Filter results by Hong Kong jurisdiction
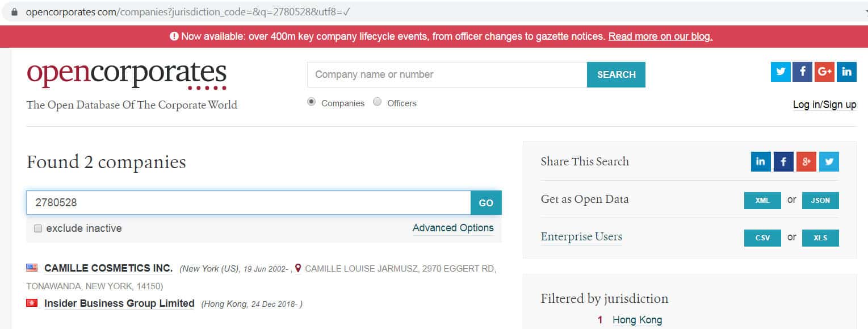This screenshot has height=329, width=868. coord(637,320)
